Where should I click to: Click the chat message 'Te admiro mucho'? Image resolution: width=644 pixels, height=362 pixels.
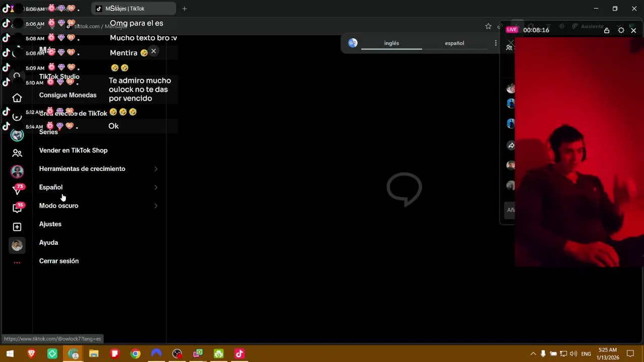point(140,89)
